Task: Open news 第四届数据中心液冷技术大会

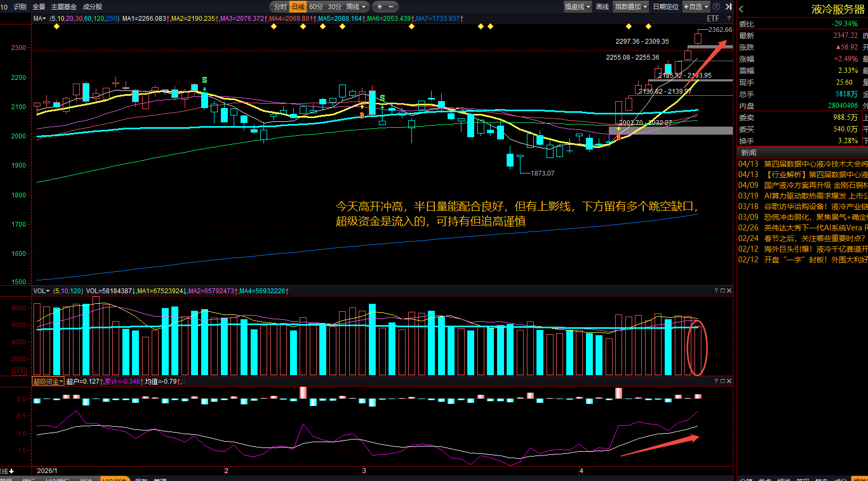Action: 815,164
